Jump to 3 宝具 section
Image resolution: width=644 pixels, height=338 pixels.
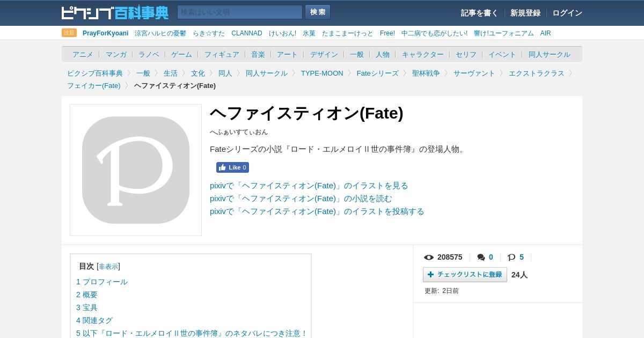tap(87, 307)
